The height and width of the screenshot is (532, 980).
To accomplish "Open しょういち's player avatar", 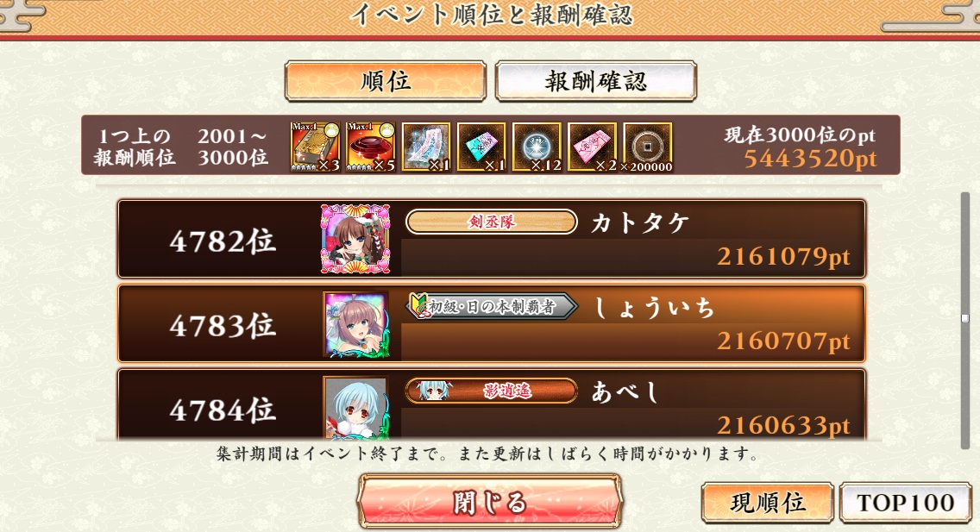I will pos(356,324).
